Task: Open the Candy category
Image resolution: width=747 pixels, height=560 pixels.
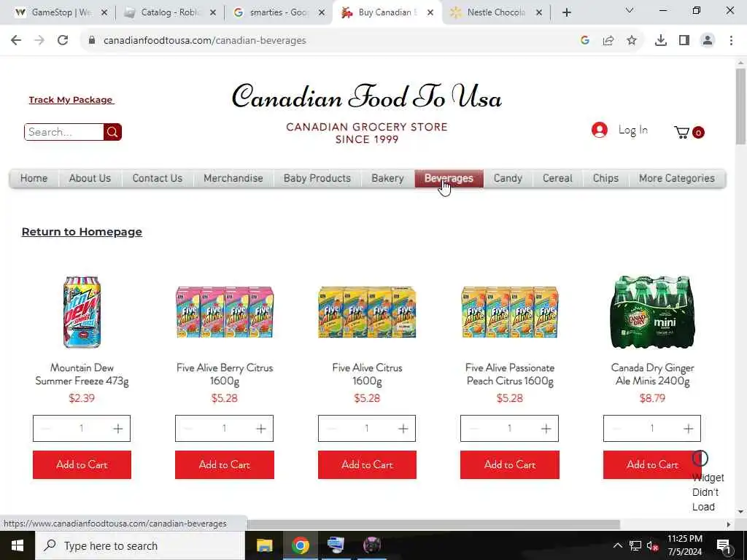Action: pyautogui.click(x=508, y=179)
